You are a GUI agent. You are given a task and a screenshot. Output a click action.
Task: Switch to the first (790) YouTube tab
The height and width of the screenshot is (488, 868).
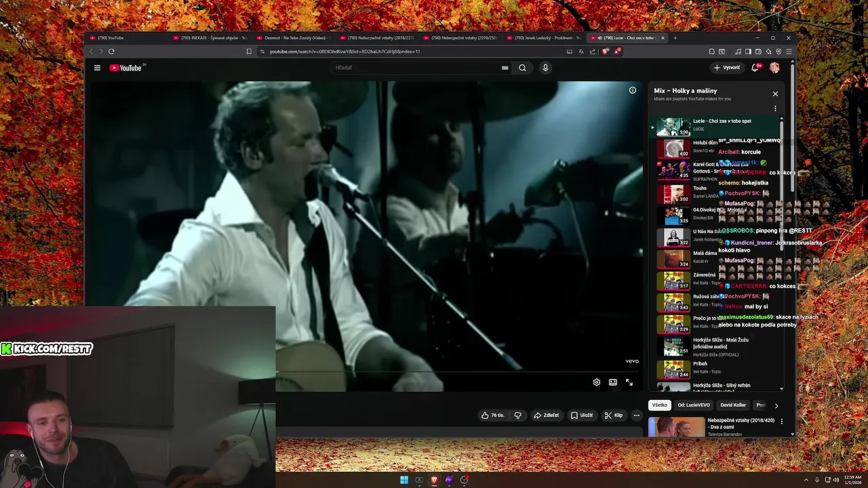coord(127,38)
